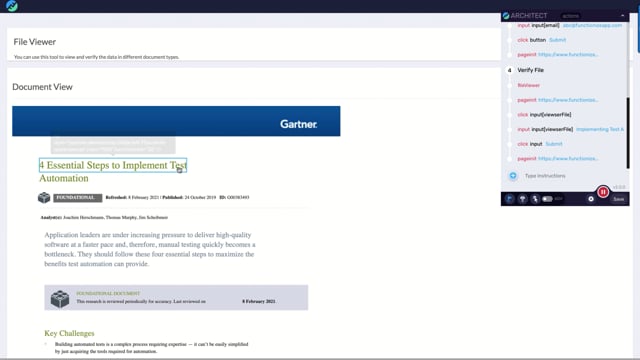The image size is (640, 360).
Task: Click the highlighted '4 Essential Steps' title
Action: 113,165
